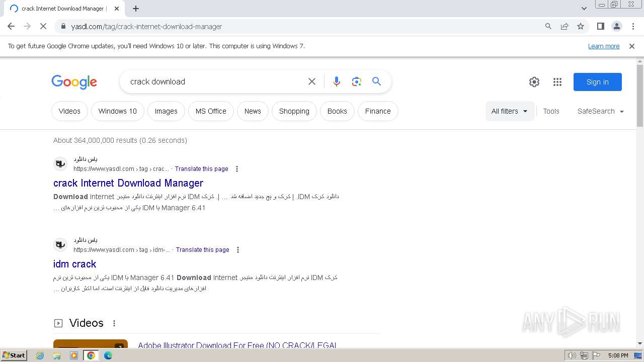Filter results by Videos
This screenshot has height=362, width=644.
[69, 111]
